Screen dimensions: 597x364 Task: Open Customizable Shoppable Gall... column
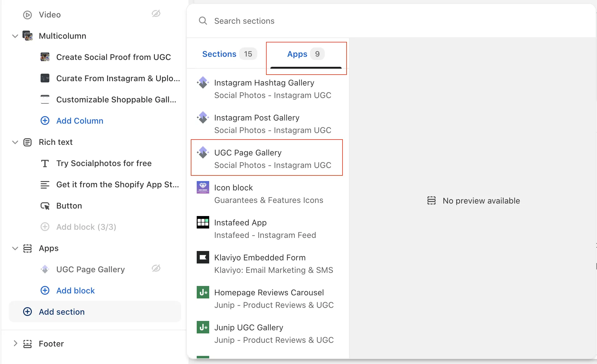(116, 100)
